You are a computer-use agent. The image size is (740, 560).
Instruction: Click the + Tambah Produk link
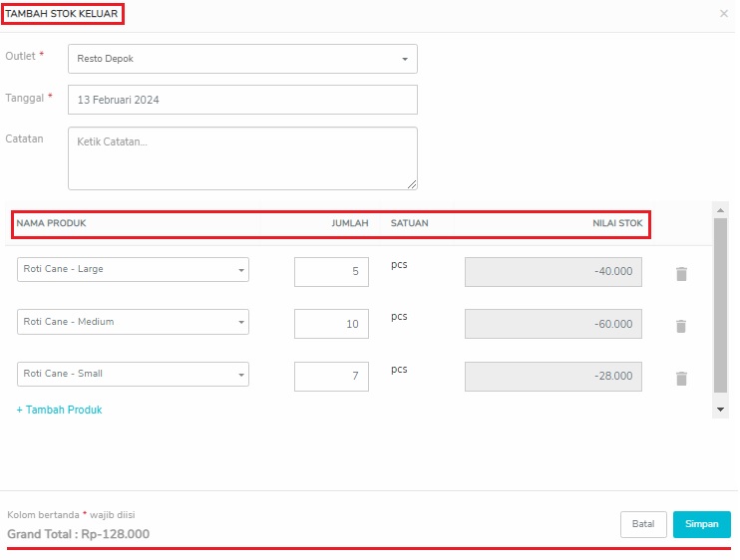pyautogui.click(x=60, y=410)
